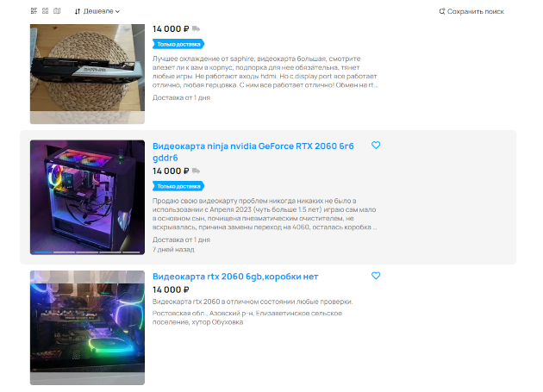Expand the truncated ninja listing description
This screenshot has height=392, width=543.
(x=375, y=227)
